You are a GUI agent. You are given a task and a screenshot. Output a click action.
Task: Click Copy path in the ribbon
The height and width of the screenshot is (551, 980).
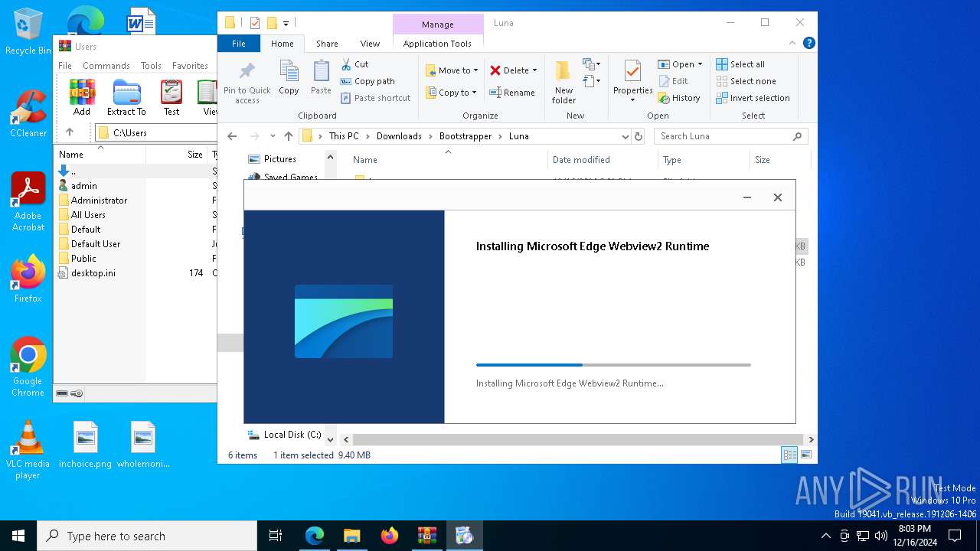[367, 81]
